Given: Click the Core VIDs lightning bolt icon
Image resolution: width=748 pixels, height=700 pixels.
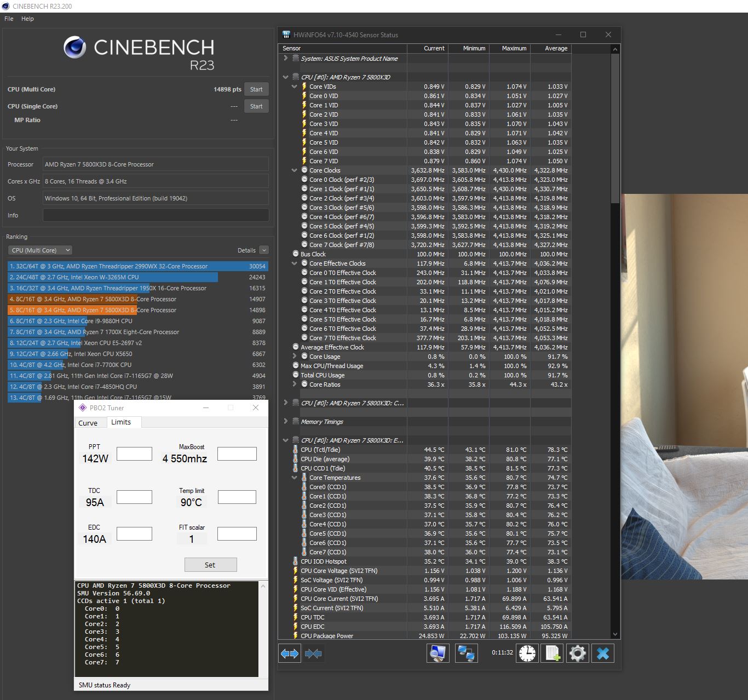Looking at the screenshot, I should point(304,87).
